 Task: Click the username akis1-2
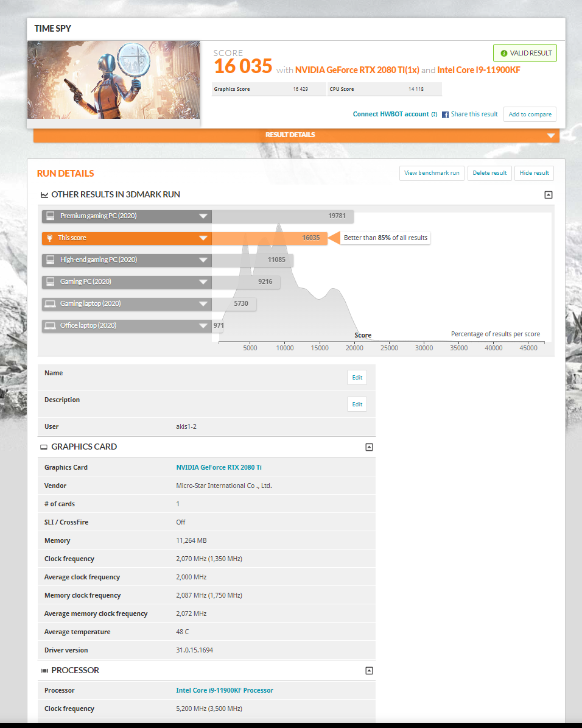186,426
